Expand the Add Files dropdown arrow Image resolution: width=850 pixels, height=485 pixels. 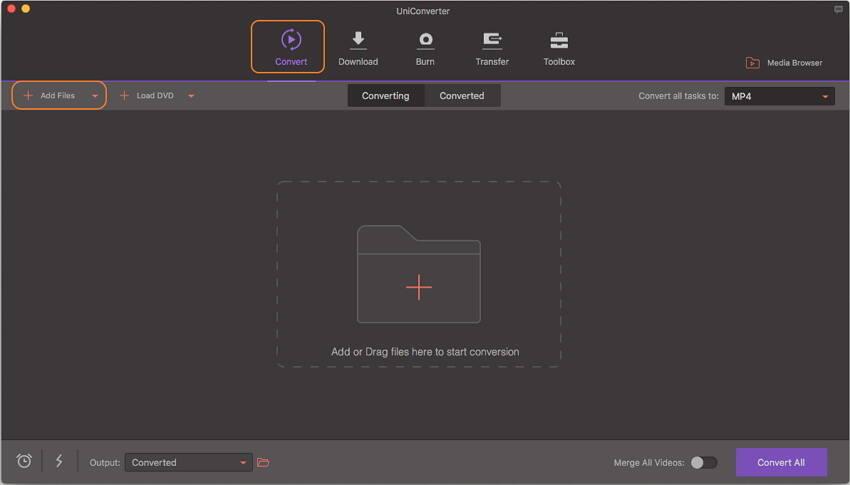95,96
